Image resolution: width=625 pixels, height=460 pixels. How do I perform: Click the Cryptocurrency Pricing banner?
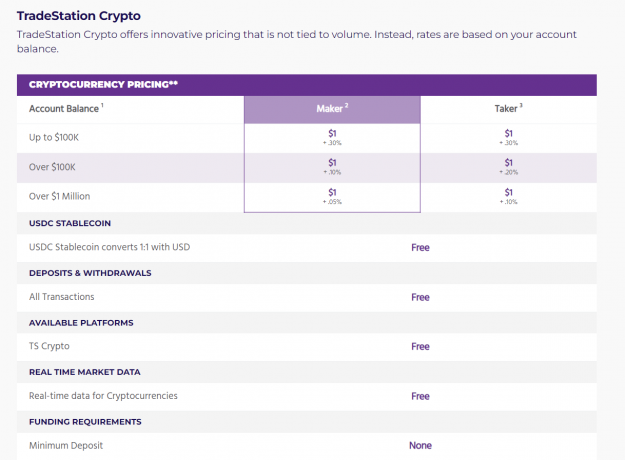click(307, 85)
